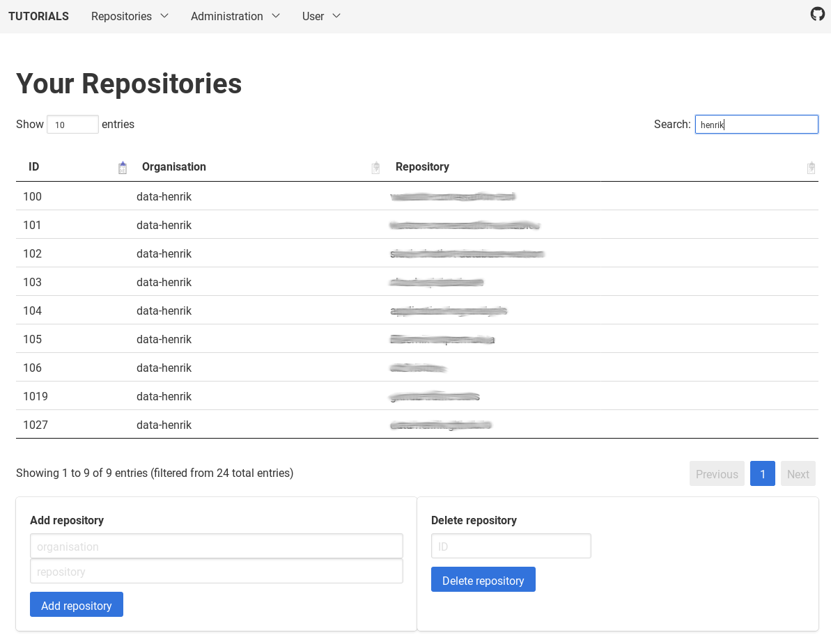Focus the repository name input field
Viewport: 831px width, 644px height.
216,570
